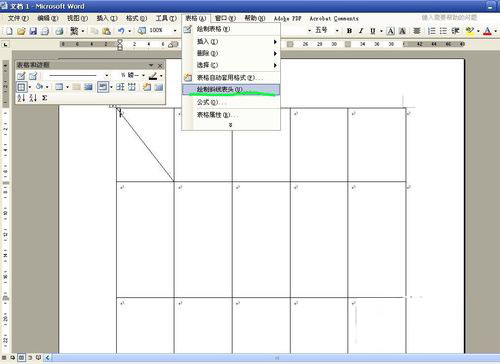Open the 工具(T) menu

(166, 18)
